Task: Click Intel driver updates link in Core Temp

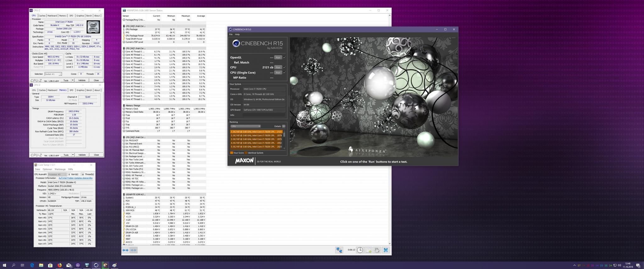Action: click(75, 178)
